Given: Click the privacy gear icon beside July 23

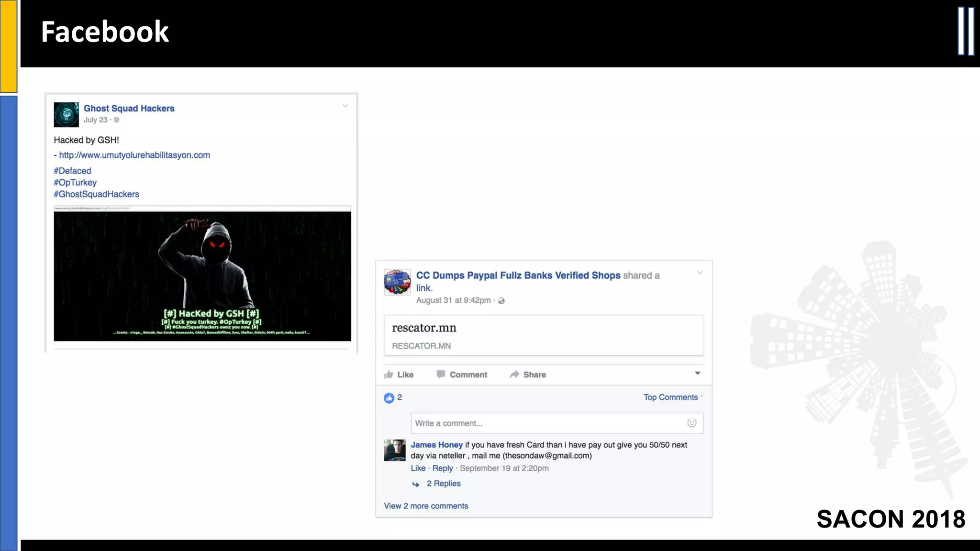Looking at the screenshot, I should coord(116,120).
